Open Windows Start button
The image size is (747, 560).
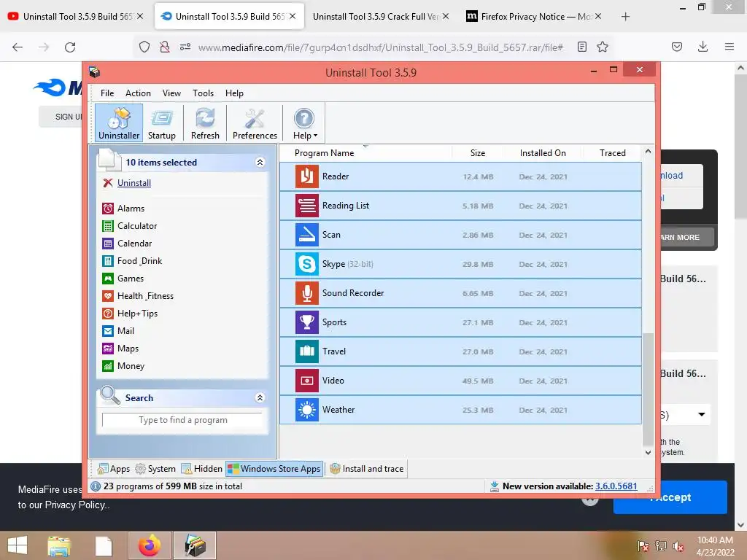18,545
